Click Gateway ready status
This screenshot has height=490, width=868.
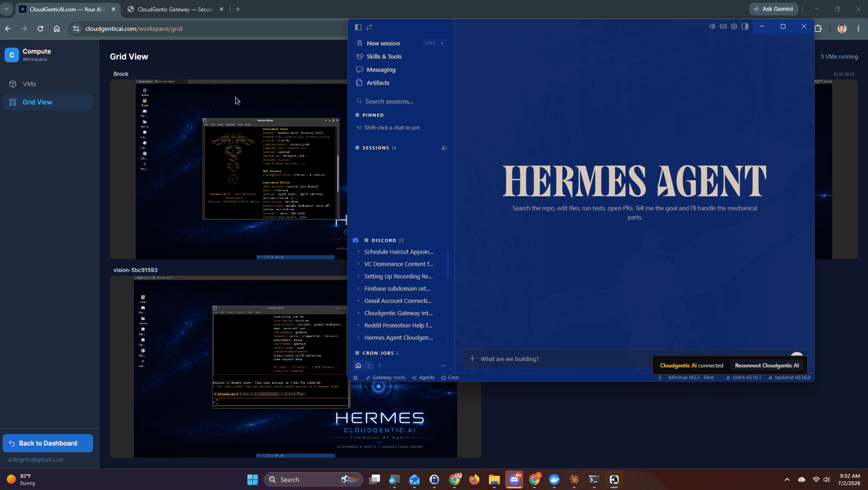[x=385, y=378]
